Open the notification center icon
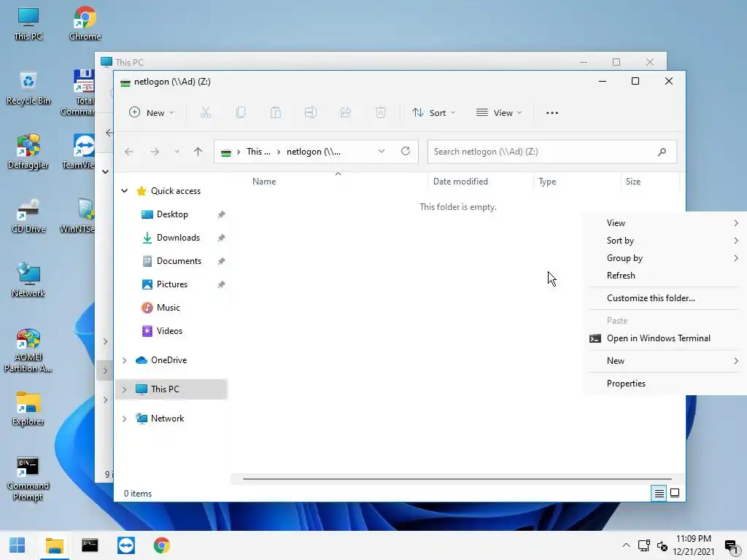The height and width of the screenshot is (560, 747). point(732,546)
